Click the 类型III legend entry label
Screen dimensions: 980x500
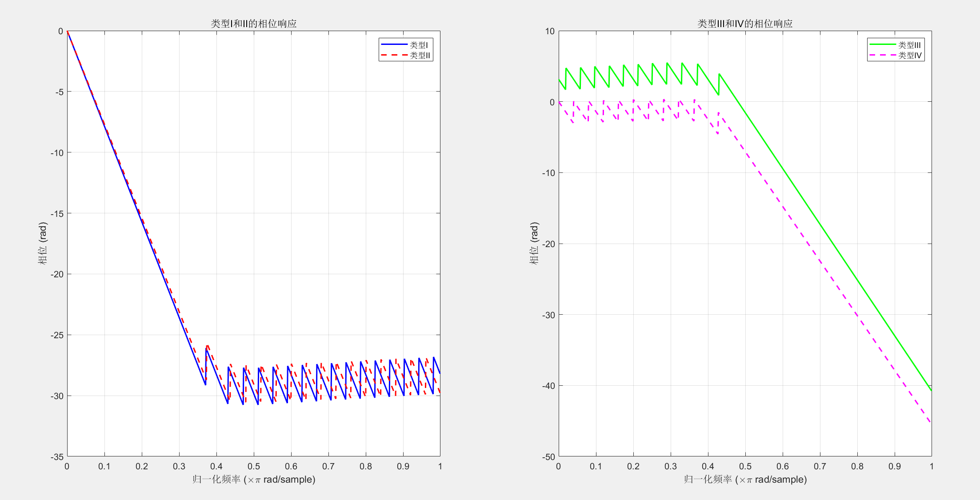pos(909,45)
